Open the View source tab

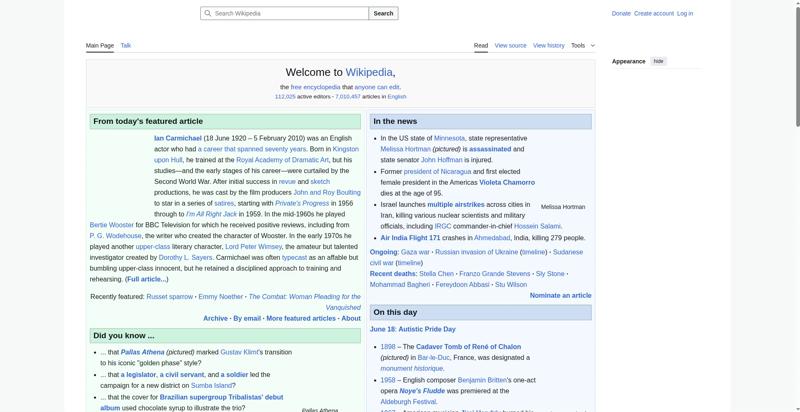510,45
